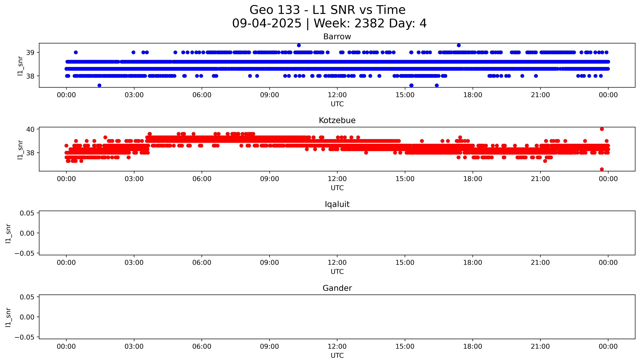Click the 0.05 y-axis tick label in Iqaluit
The height and width of the screenshot is (364, 640).
(27, 213)
